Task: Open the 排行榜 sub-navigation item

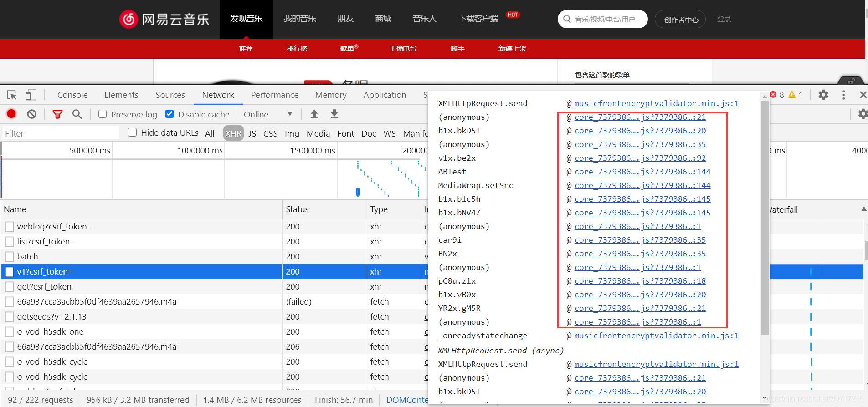Action: click(x=297, y=48)
